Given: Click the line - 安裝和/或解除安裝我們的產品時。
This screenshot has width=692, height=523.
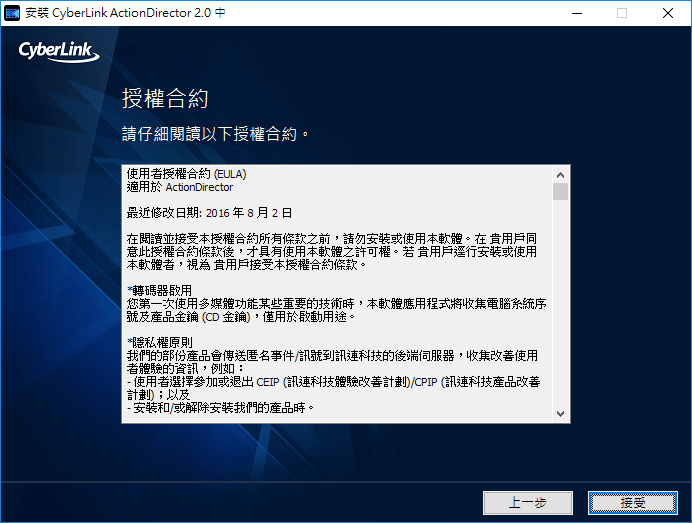Looking at the screenshot, I should (220, 407).
